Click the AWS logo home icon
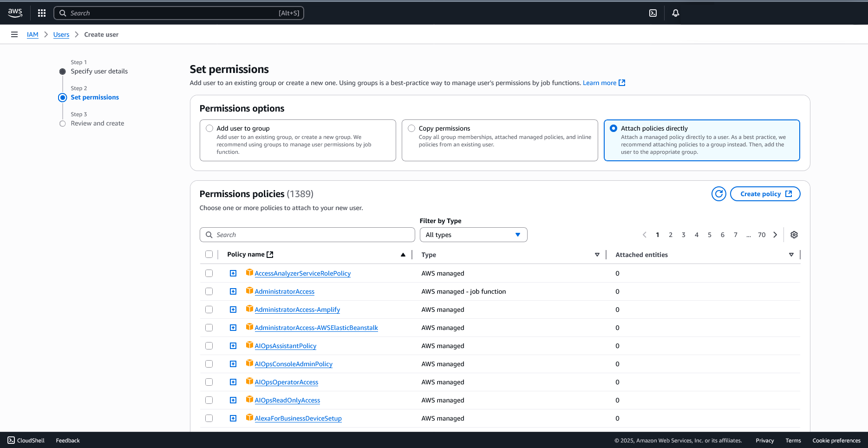868x448 pixels. (15, 13)
